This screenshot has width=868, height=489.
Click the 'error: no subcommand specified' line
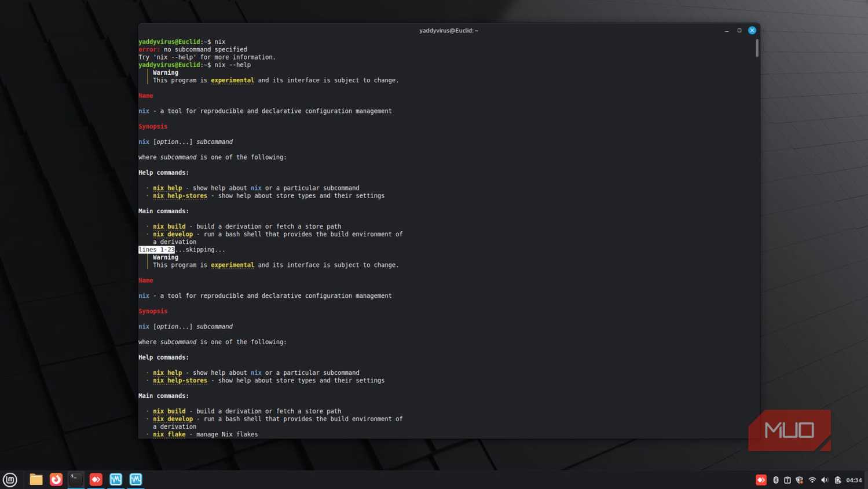[x=193, y=49]
